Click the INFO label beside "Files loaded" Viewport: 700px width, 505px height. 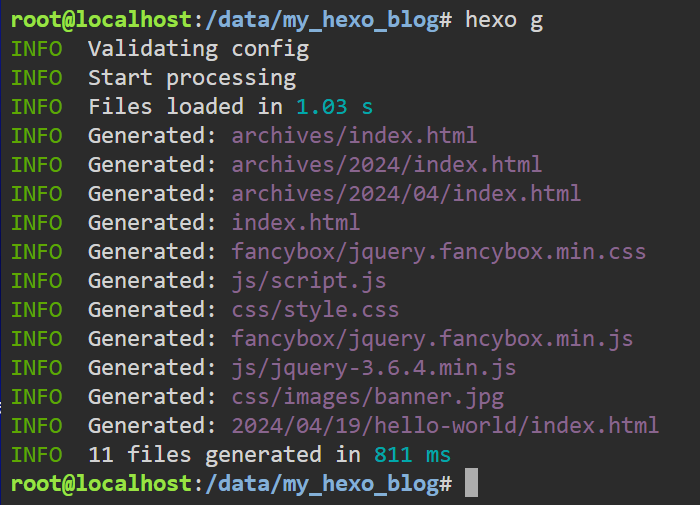point(36,107)
